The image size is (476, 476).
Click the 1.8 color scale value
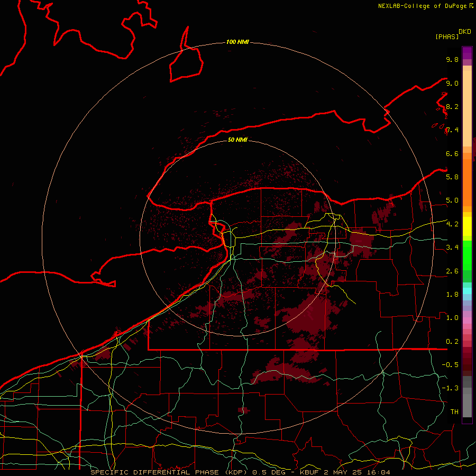(x=452, y=295)
